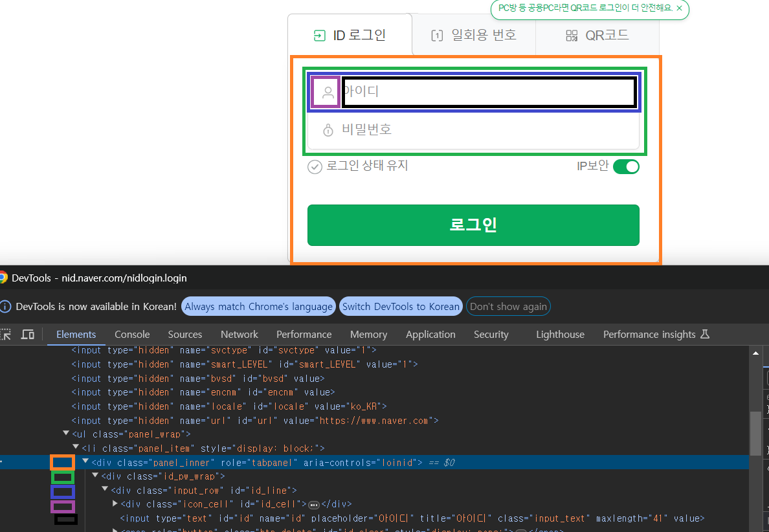Click the Elements panel scrollbar up arrow
This screenshot has height=532, width=769.
click(x=756, y=353)
